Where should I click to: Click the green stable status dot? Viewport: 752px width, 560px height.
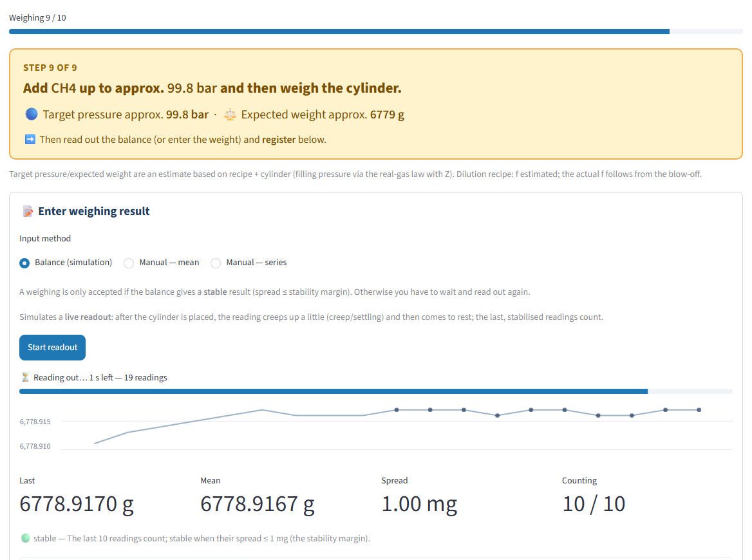(x=25, y=538)
